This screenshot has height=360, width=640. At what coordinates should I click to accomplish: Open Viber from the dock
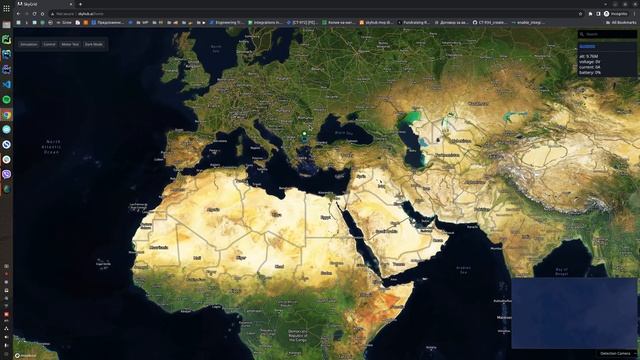pos(7,174)
